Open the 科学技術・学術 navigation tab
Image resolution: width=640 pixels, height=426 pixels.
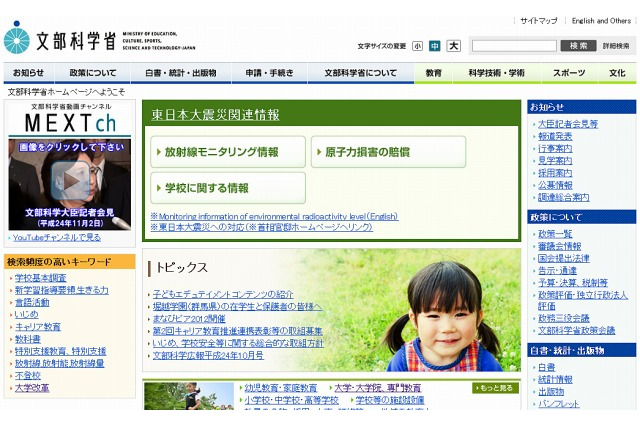point(497,73)
